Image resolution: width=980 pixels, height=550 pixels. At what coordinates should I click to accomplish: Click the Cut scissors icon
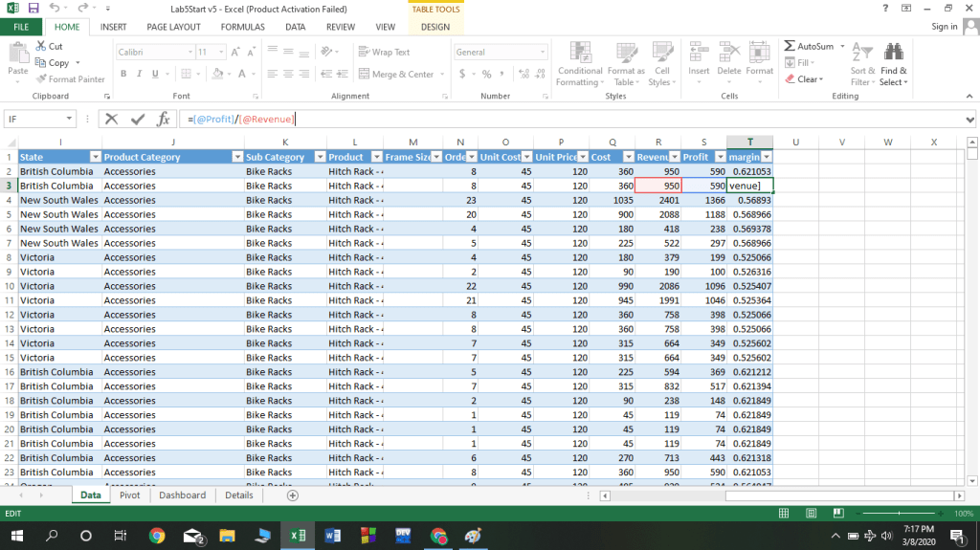tap(41, 46)
